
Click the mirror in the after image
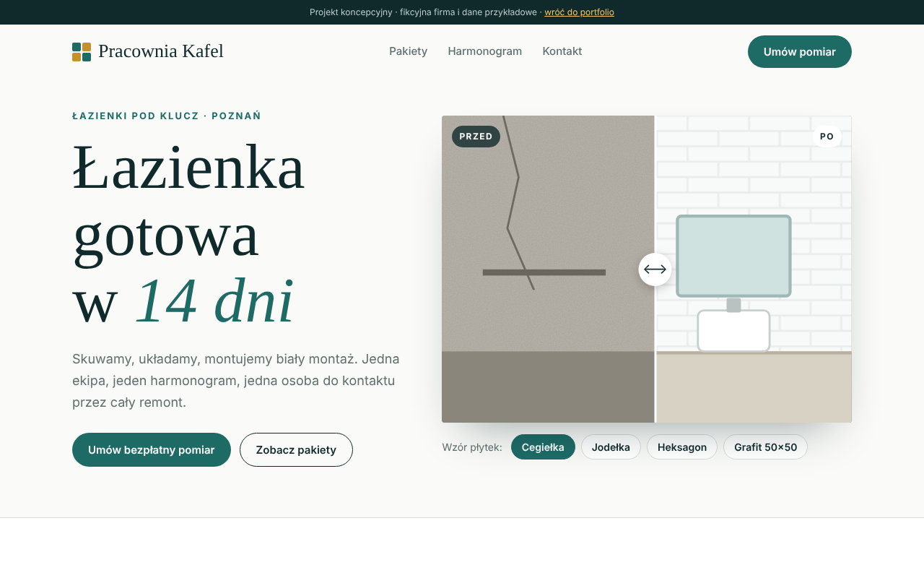733,256
